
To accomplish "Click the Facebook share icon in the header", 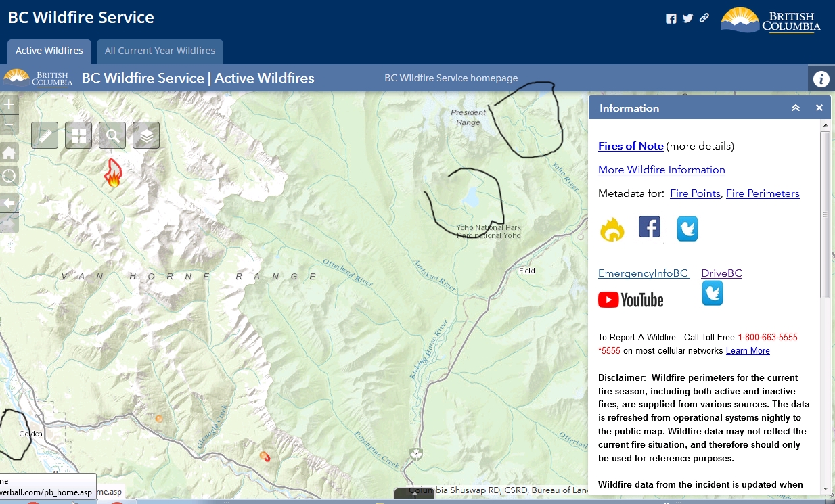I will [x=671, y=18].
